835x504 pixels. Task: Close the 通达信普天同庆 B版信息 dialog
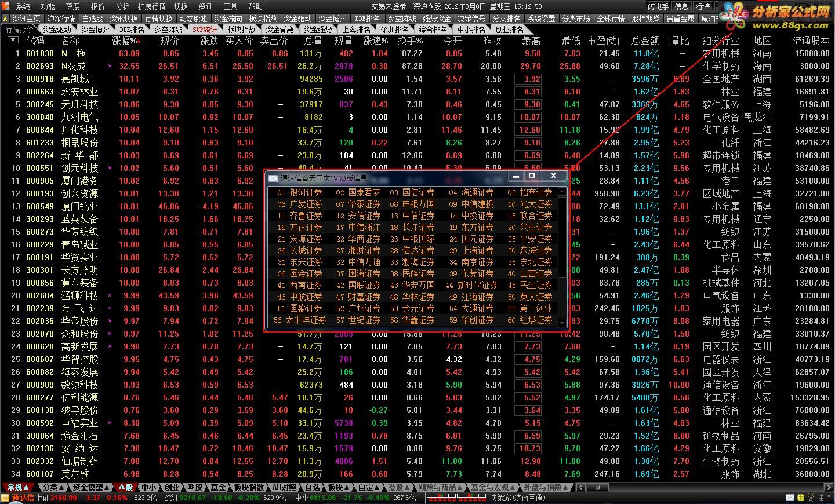tap(553, 176)
